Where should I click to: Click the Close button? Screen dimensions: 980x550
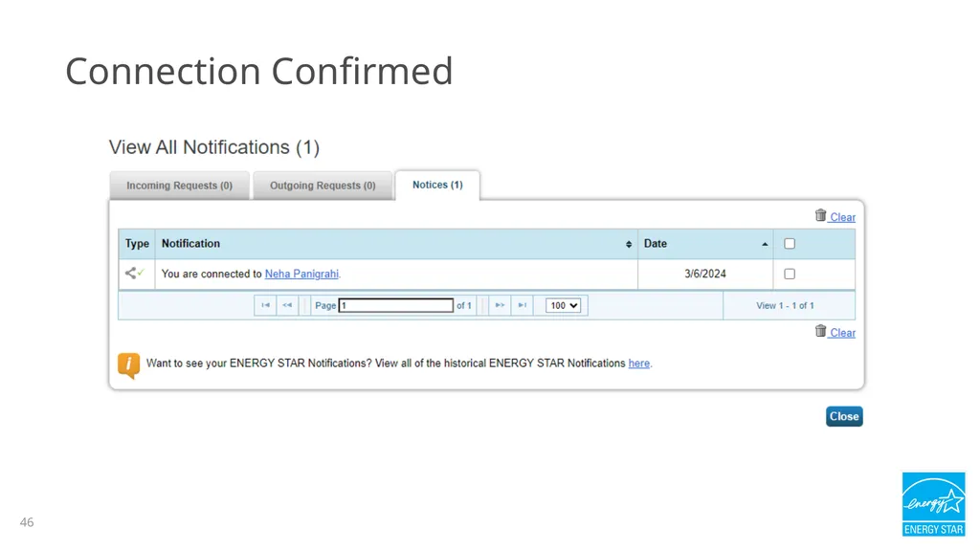(844, 416)
